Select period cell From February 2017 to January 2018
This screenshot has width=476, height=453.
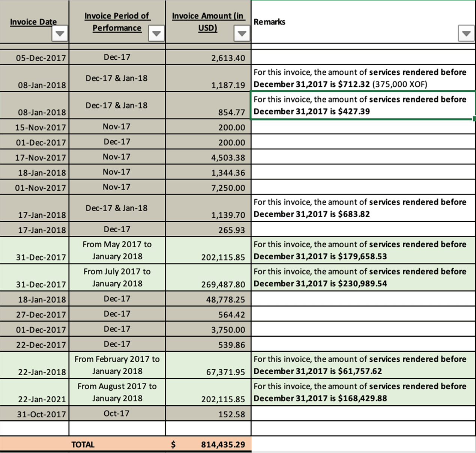(117, 365)
